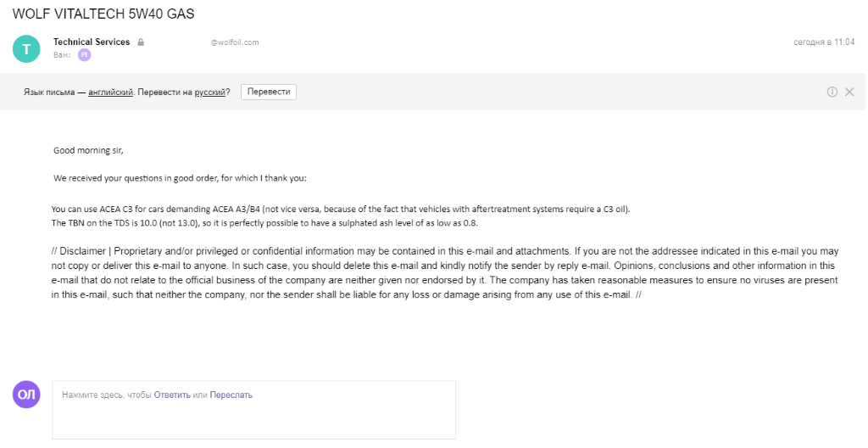The height and width of the screenshot is (448, 868).
Task: Change source language английский
Action: (111, 92)
